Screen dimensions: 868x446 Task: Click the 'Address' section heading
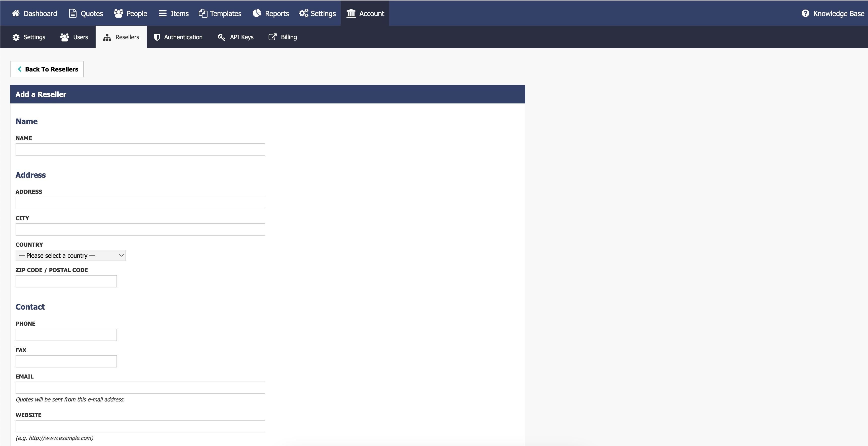[30, 175]
